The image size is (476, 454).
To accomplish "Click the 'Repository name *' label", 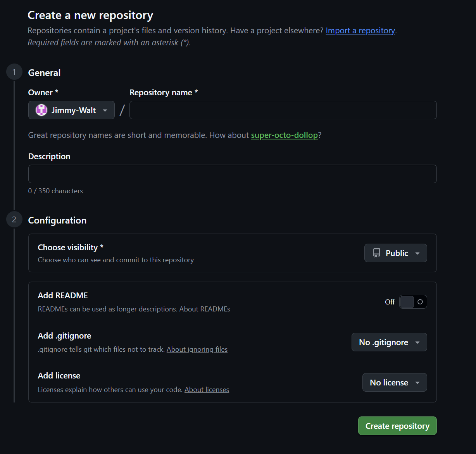I will 164,93.
